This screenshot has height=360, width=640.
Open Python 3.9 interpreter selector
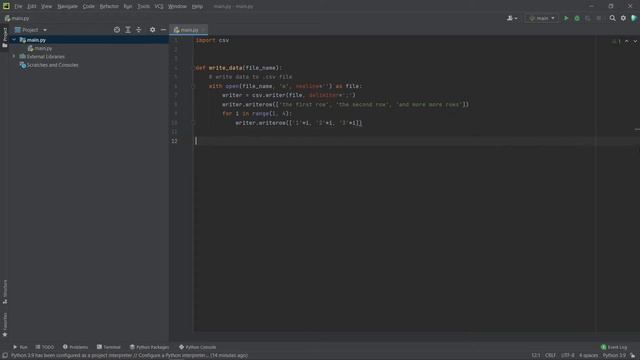coord(614,356)
